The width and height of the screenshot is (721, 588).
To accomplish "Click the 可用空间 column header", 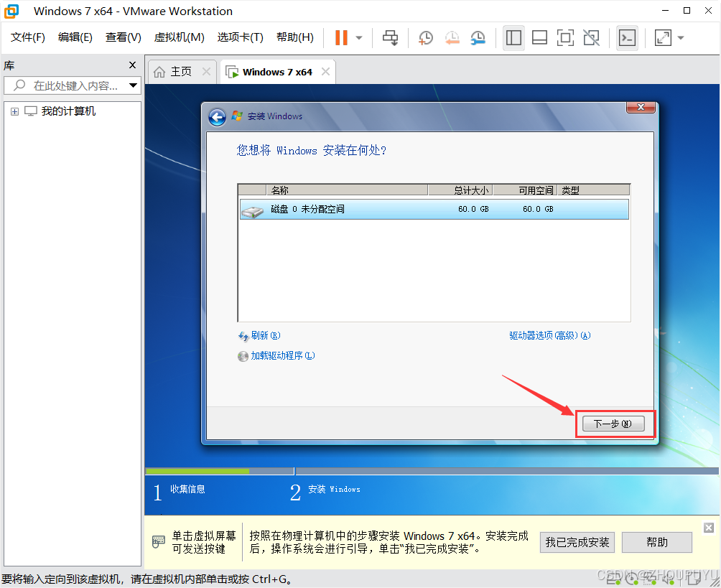I will click(x=525, y=190).
